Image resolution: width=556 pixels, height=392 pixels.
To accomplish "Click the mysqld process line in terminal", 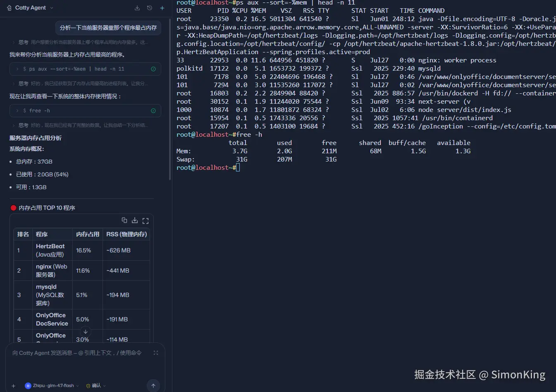I will pos(308,68).
